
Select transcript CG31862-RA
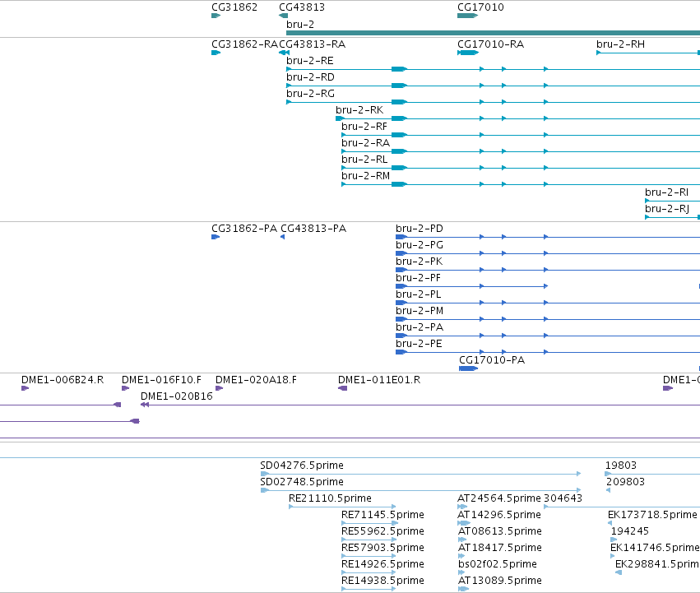pos(216,53)
